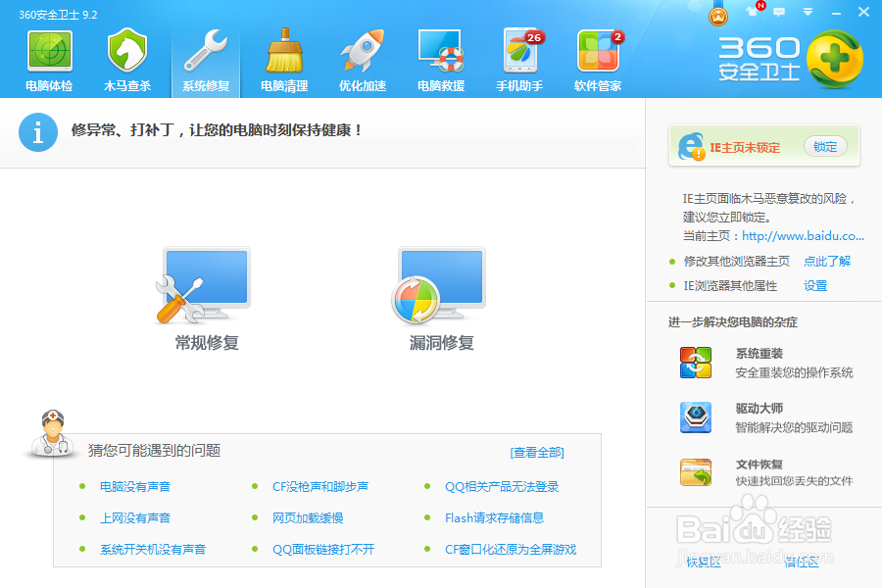The width and height of the screenshot is (882, 588).
Task: Open 电脑救援 lifebuoy monitor icon
Action: tap(441, 51)
